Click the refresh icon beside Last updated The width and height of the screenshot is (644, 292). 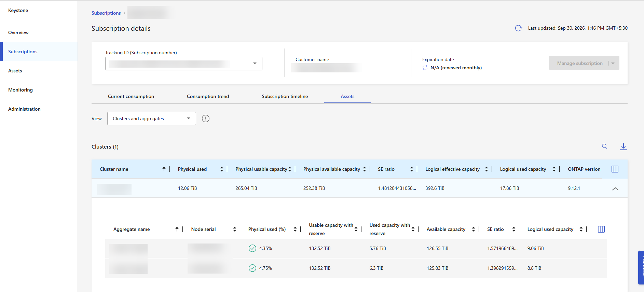tap(518, 28)
